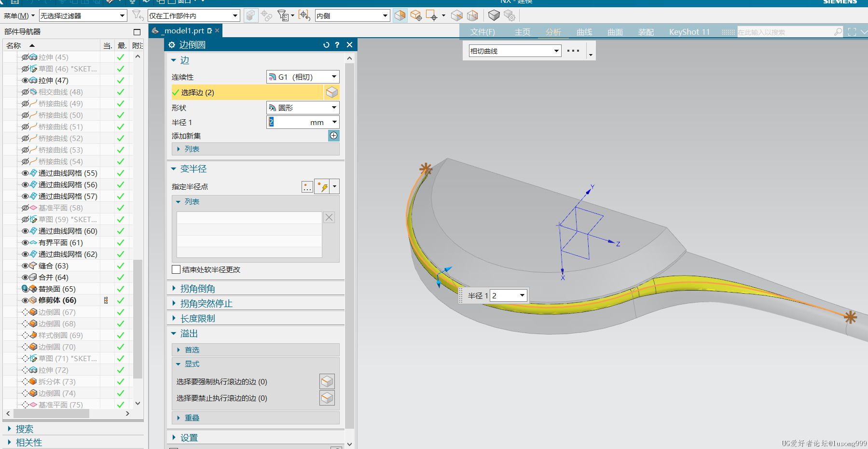Open the 内侧 selection rule dropdown
Viewport: 868px width, 449px height.
(352, 16)
